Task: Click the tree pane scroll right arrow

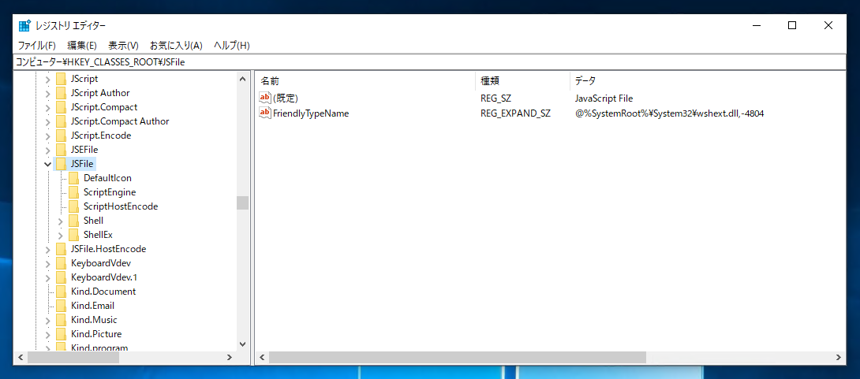Action: 230,358
